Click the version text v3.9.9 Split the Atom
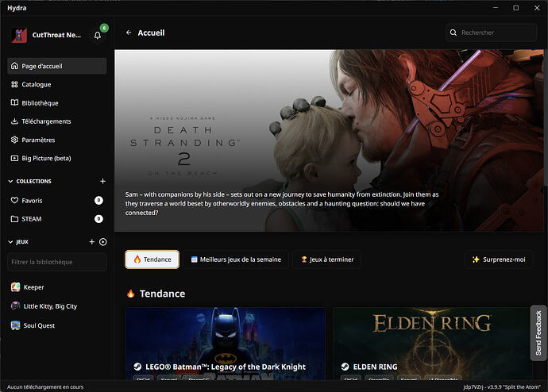The height and width of the screenshot is (392, 548). pyautogui.click(x=502, y=386)
